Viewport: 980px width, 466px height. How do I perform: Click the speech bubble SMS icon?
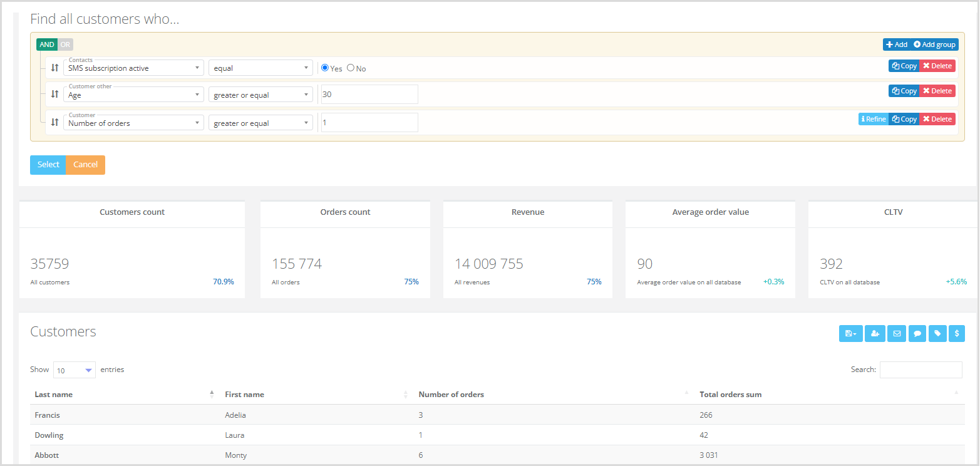(x=917, y=334)
